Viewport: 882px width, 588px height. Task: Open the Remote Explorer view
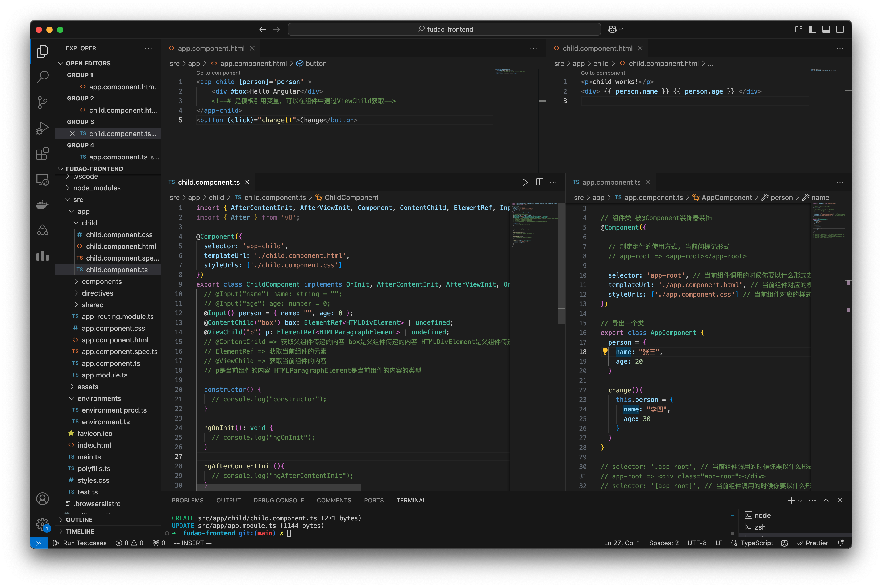(42, 180)
